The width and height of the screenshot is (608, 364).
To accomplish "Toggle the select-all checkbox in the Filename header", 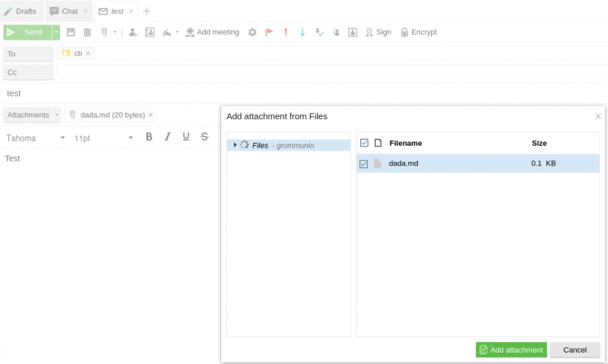I will pos(364,143).
